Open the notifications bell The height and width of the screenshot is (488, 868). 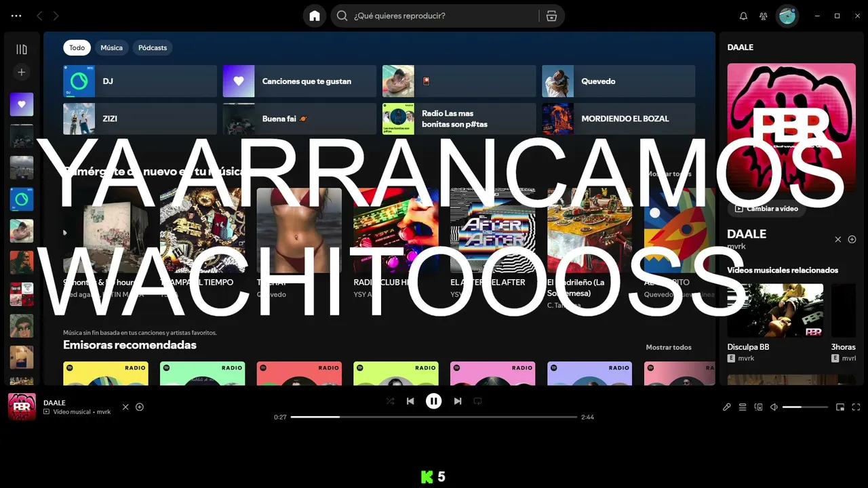pos(743,16)
